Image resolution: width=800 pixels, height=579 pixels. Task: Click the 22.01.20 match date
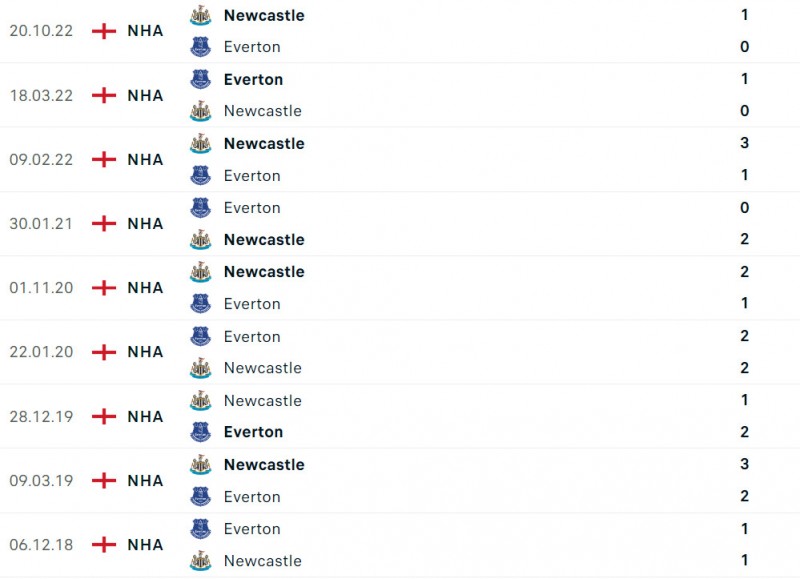[41, 352]
